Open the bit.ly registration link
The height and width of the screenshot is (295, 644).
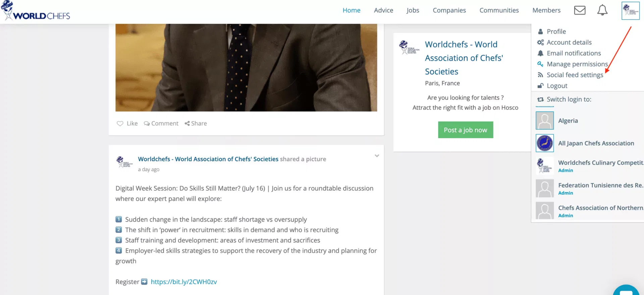tap(184, 282)
